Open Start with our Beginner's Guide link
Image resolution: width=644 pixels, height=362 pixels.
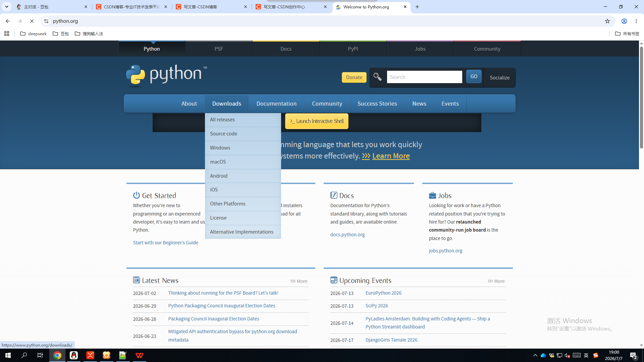click(x=165, y=243)
